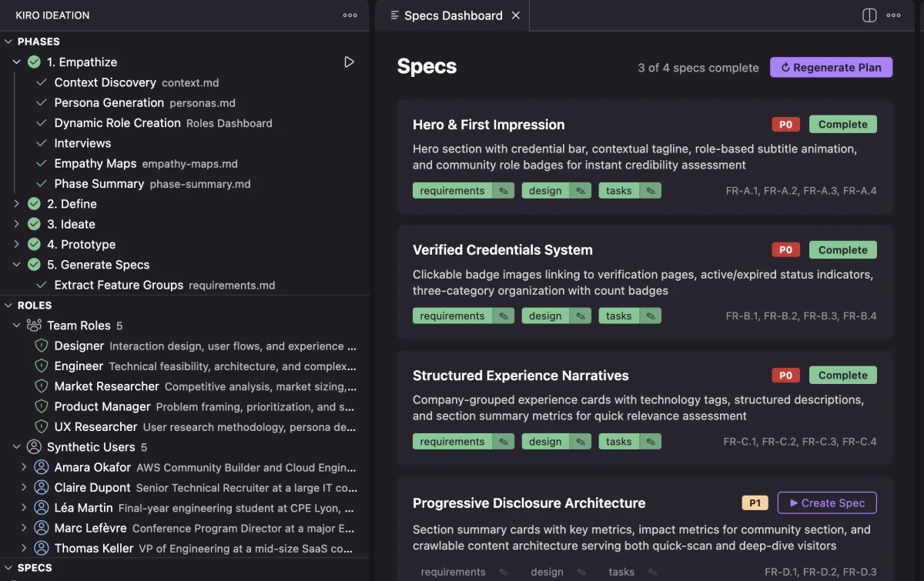Screen dimensions: 924x581
Task: Collapse the Team Roles group
Action: [17, 326]
